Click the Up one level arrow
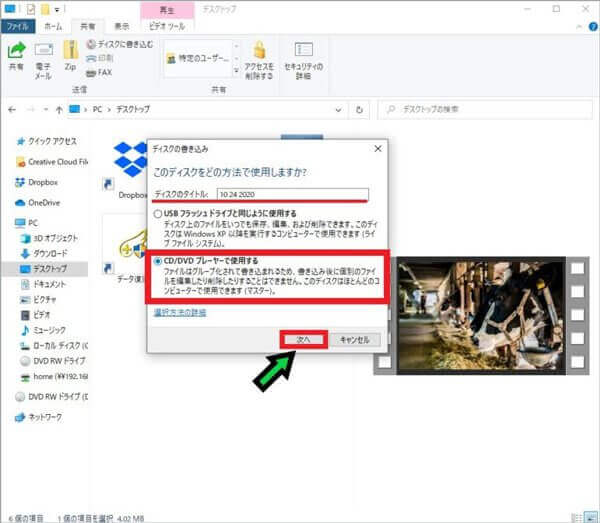600x523 pixels. point(59,110)
